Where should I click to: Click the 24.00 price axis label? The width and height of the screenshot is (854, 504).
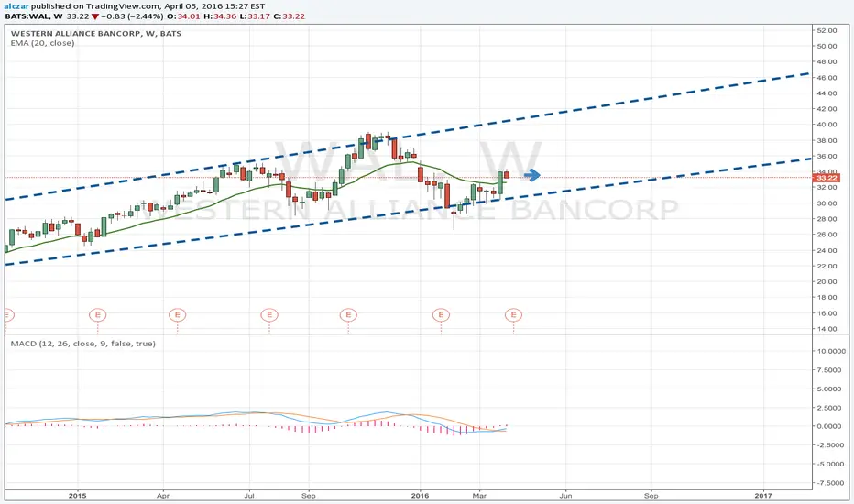pos(827,250)
